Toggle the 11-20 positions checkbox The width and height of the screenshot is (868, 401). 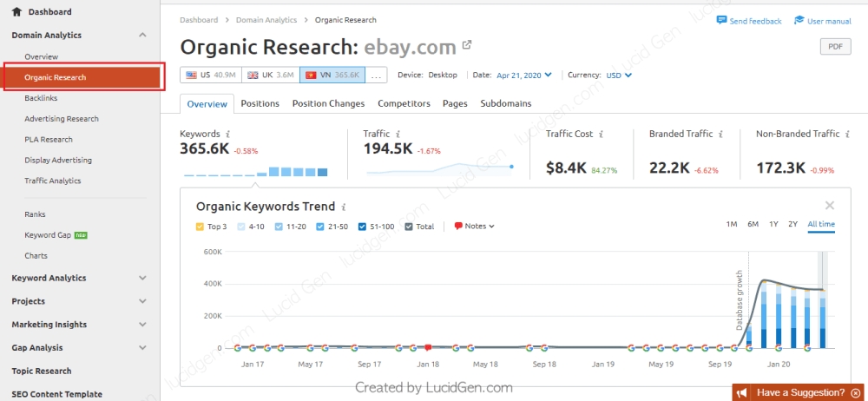pyautogui.click(x=279, y=227)
